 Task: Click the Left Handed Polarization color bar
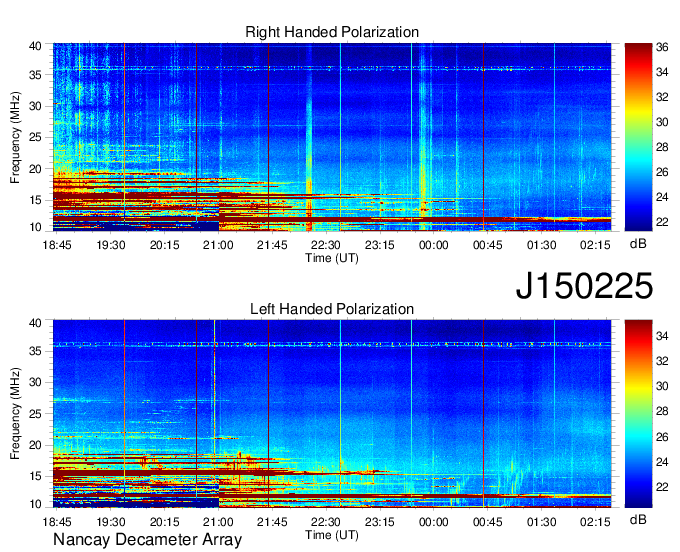point(638,414)
